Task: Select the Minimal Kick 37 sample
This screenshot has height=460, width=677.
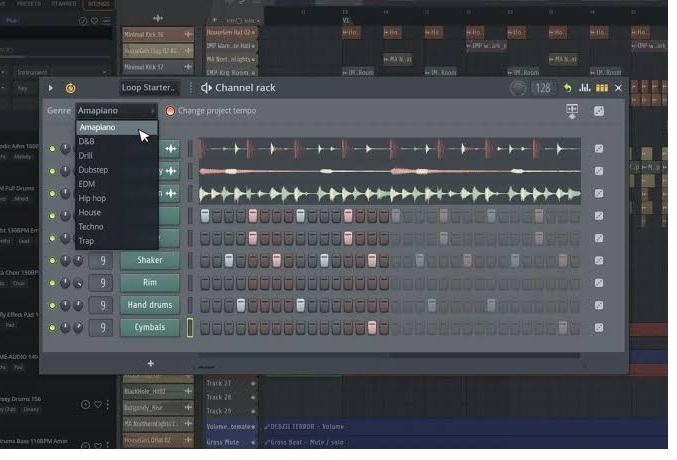Action: (158, 67)
